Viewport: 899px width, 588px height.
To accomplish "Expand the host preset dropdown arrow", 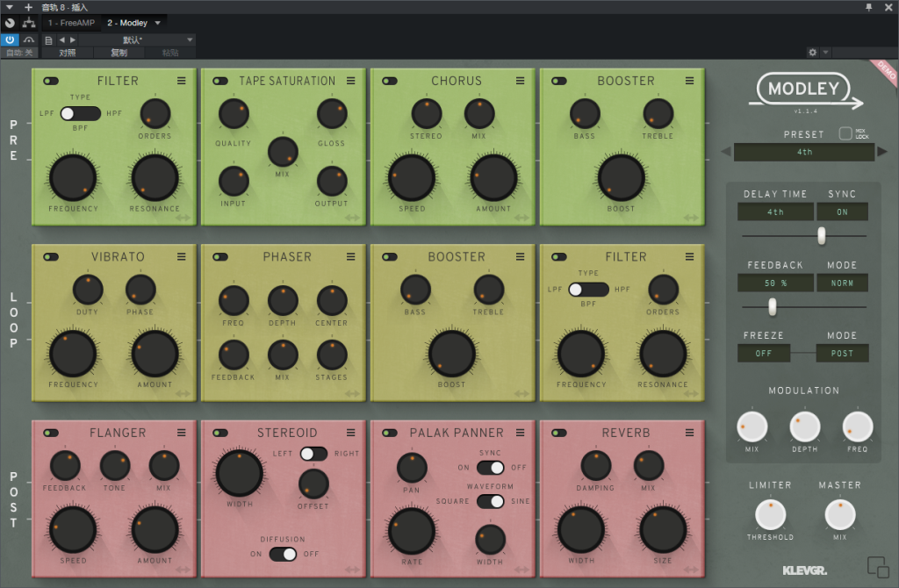I will pos(190,40).
